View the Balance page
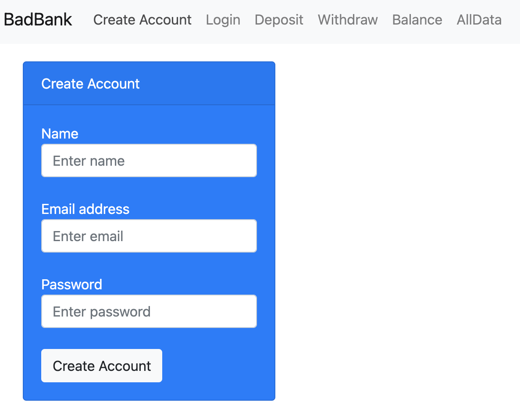The width and height of the screenshot is (520, 420). pyautogui.click(x=417, y=20)
